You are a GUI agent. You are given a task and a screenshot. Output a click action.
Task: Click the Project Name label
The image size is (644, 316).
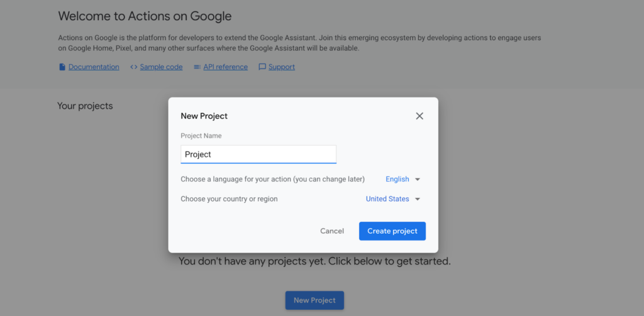201,136
